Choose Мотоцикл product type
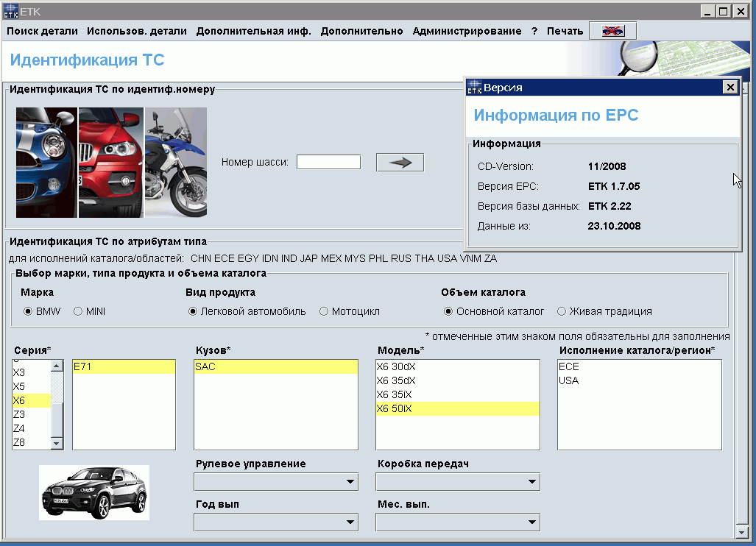 324,311
